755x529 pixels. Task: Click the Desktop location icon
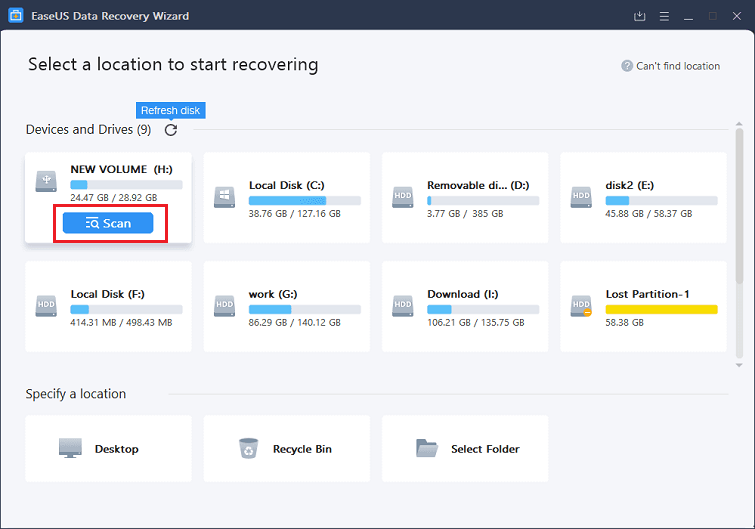[x=70, y=448]
